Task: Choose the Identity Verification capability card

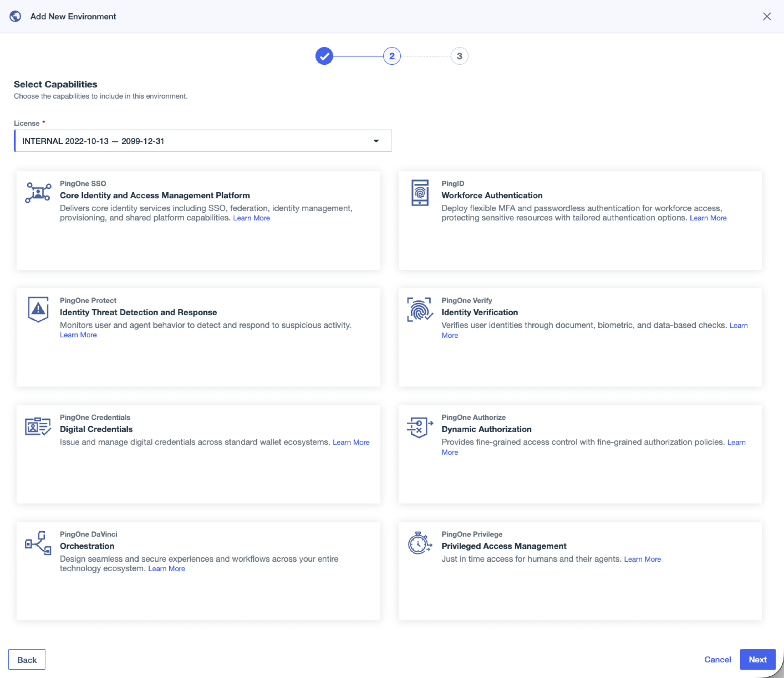Action: (580, 337)
